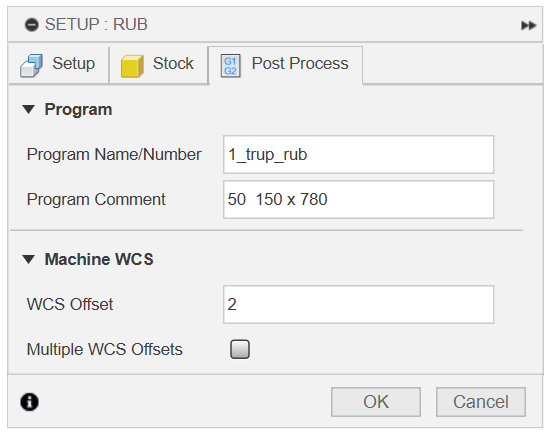Click the info icon at the bottom left

[x=29, y=402]
